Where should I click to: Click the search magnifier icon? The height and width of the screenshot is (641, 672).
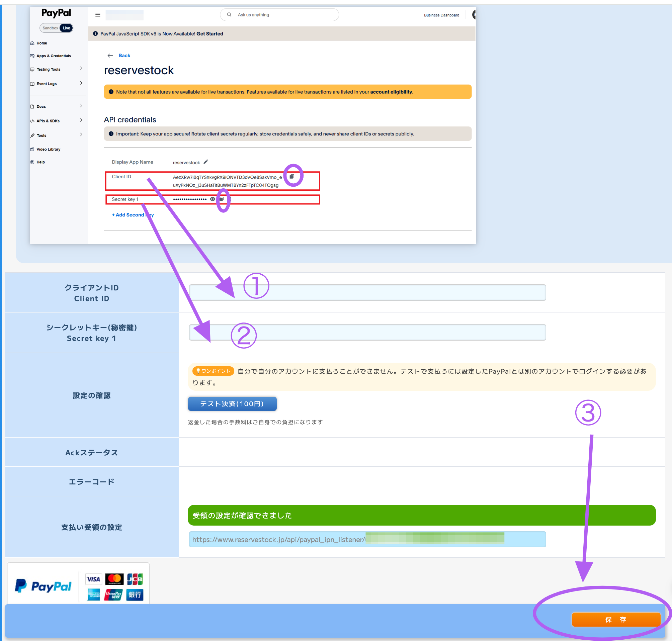pos(229,15)
